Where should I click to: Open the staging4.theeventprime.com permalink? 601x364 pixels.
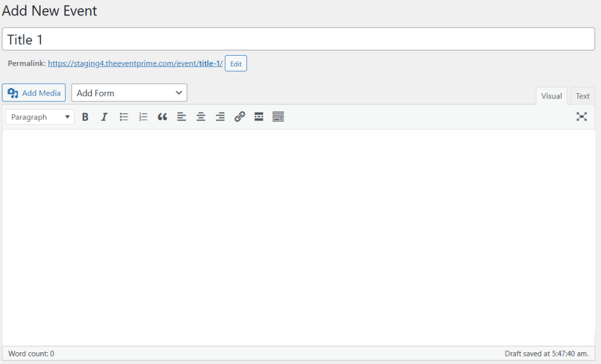[134, 63]
